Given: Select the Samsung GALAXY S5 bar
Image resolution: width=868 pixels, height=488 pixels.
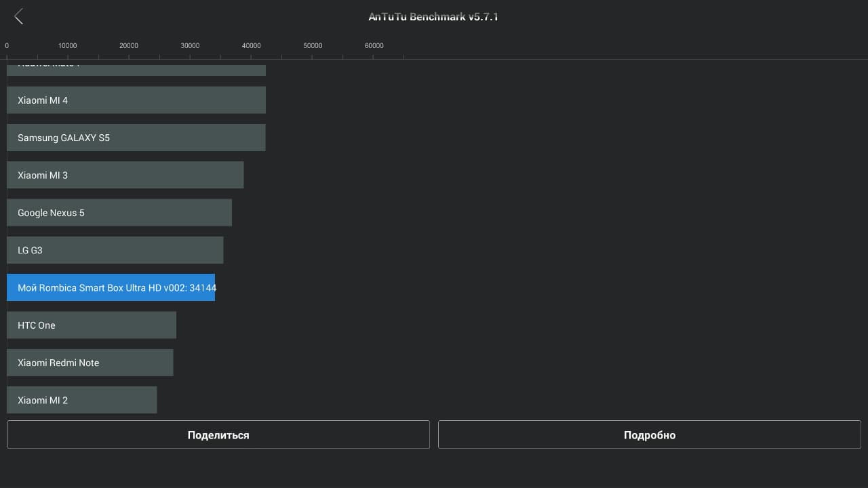Looking at the screenshot, I should [x=136, y=138].
